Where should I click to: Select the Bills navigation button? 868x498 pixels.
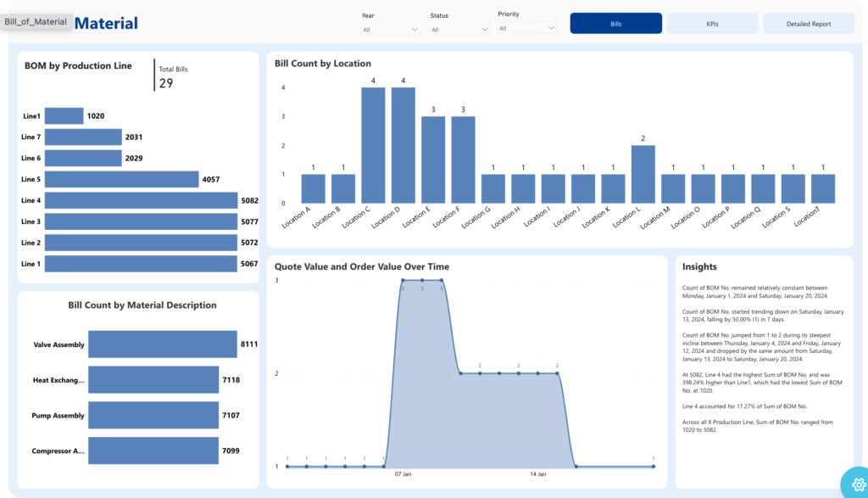pos(615,24)
